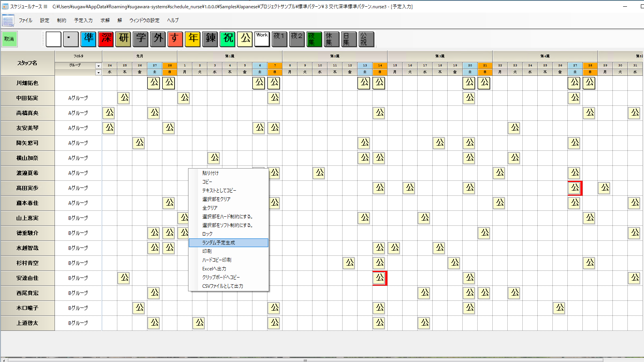Image resolution: width=644 pixels, height=362 pixels.
Task: Click 安達由佳's red-outlined 公 cell
Action: (x=380, y=278)
